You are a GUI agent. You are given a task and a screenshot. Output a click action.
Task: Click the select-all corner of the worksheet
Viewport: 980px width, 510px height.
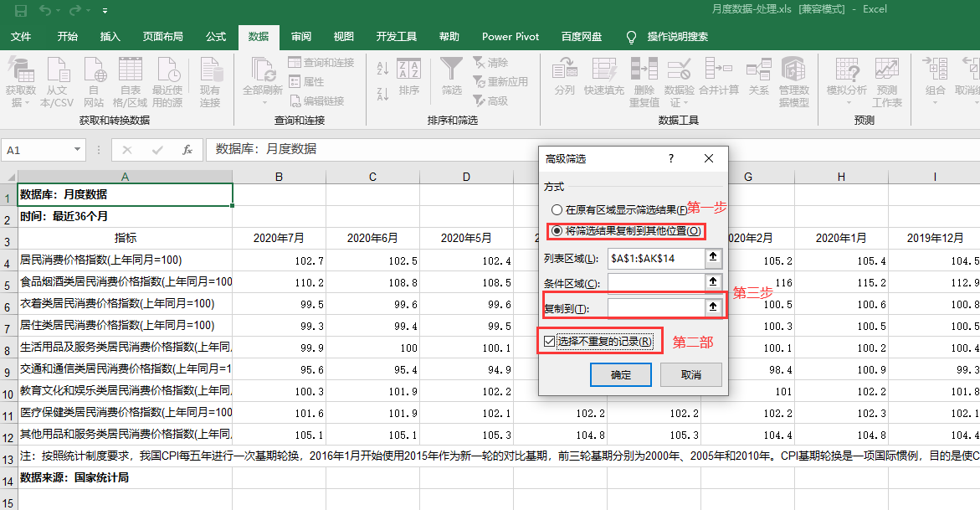click(8, 177)
